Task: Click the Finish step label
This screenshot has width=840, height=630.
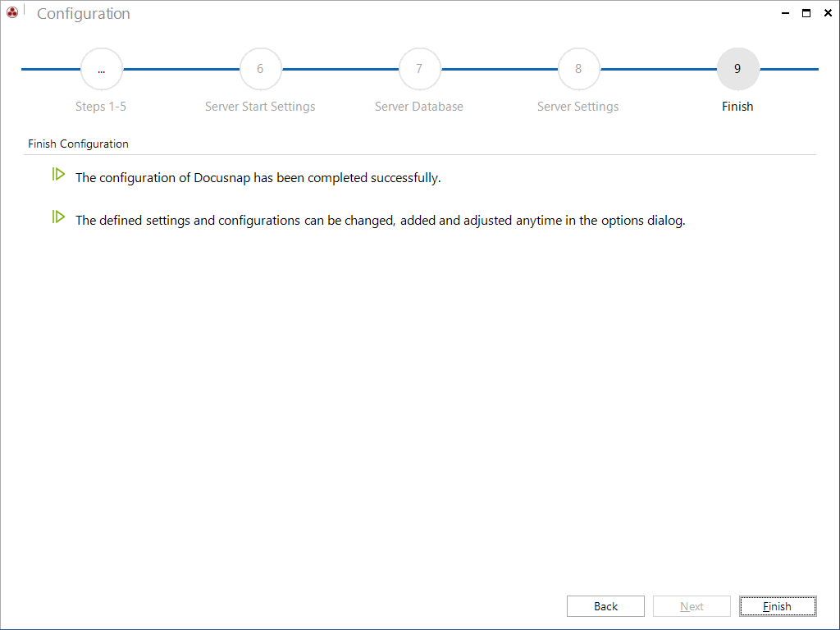Action: [x=737, y=107]
